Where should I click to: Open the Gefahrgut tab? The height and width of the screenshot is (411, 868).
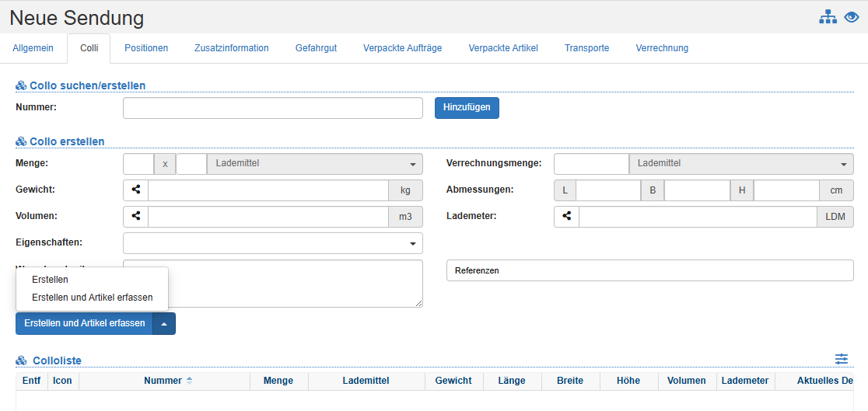click(x=316, y=48)
